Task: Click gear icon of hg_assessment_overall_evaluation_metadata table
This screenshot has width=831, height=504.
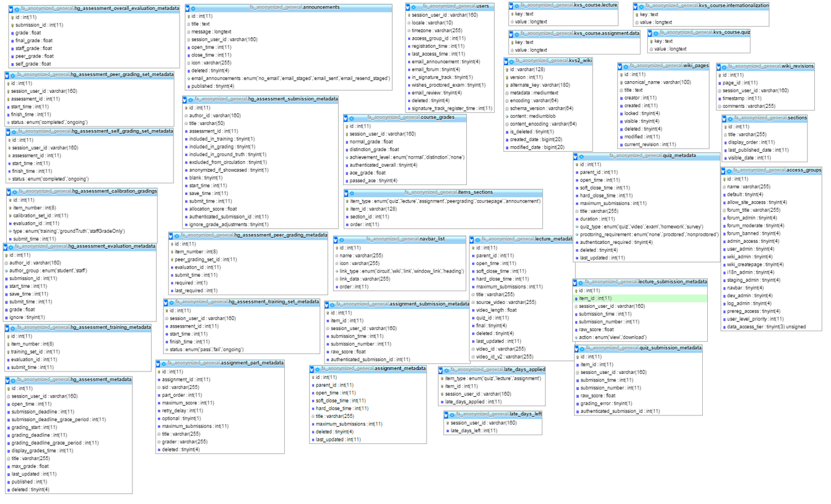Action: tap(17, 9)
